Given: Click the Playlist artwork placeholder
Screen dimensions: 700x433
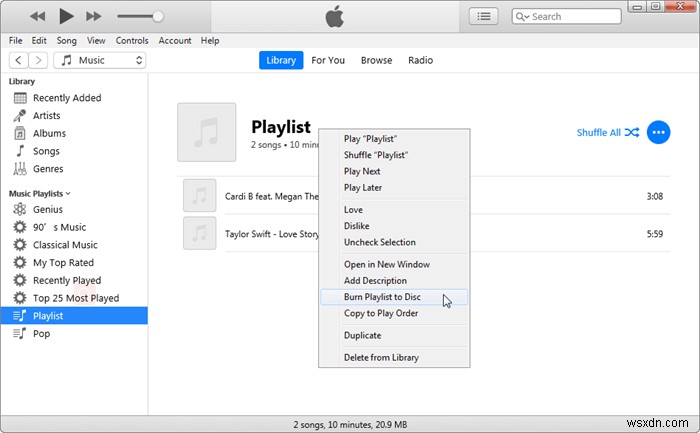Looking at the screenshot, I should (x=207, y=132).
